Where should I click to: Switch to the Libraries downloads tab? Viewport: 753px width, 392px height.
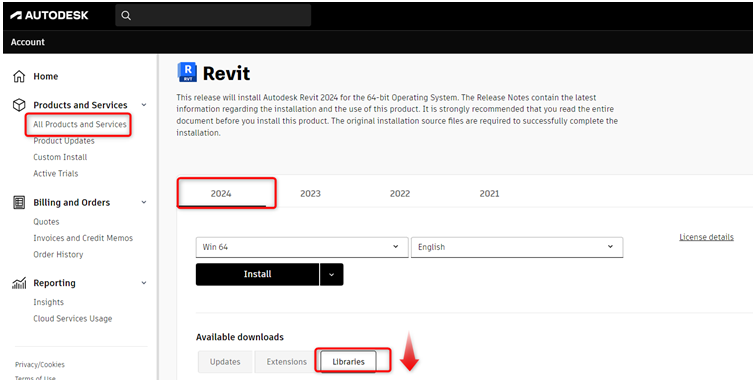point(349,362)
